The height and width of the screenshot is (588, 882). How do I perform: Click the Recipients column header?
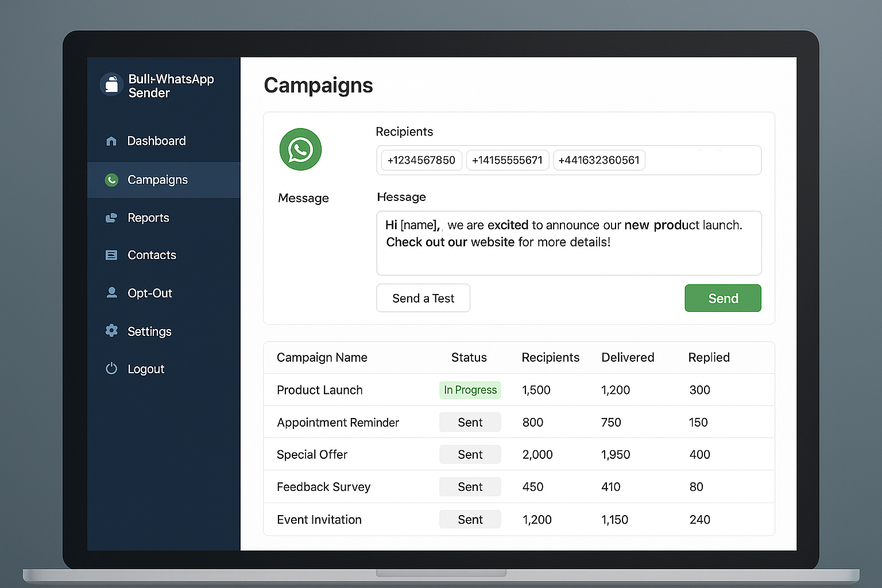coord(551,357)
